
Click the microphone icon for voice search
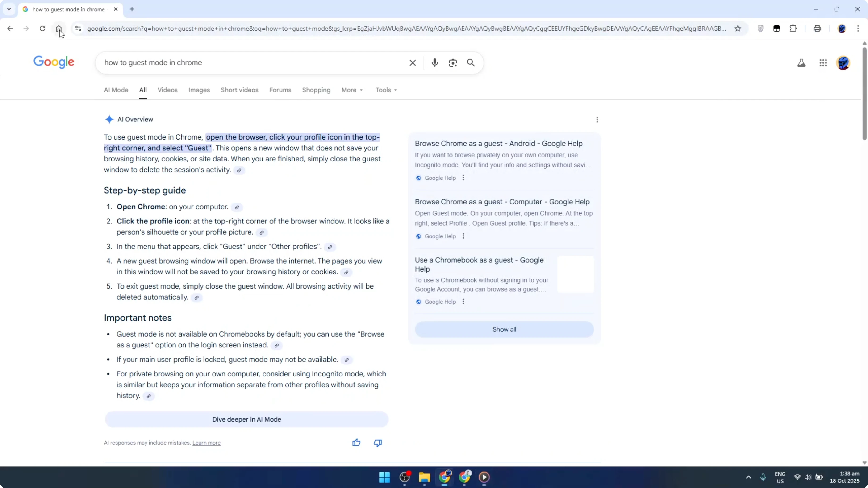pyautogui.click(x=435, y=63)
